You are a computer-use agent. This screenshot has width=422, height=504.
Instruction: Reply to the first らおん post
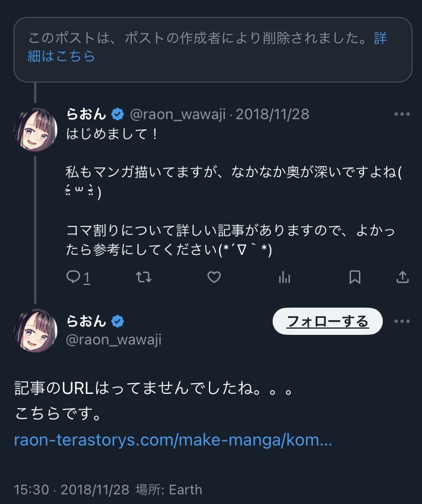tap(74, 277)
